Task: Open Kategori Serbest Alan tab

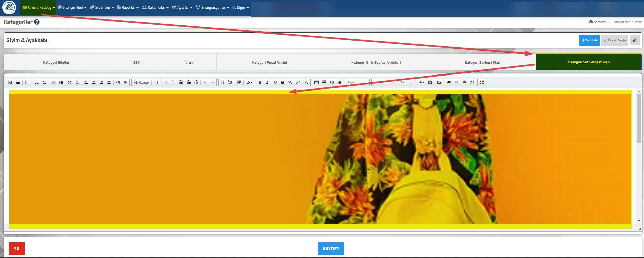Action: point(482,62)
